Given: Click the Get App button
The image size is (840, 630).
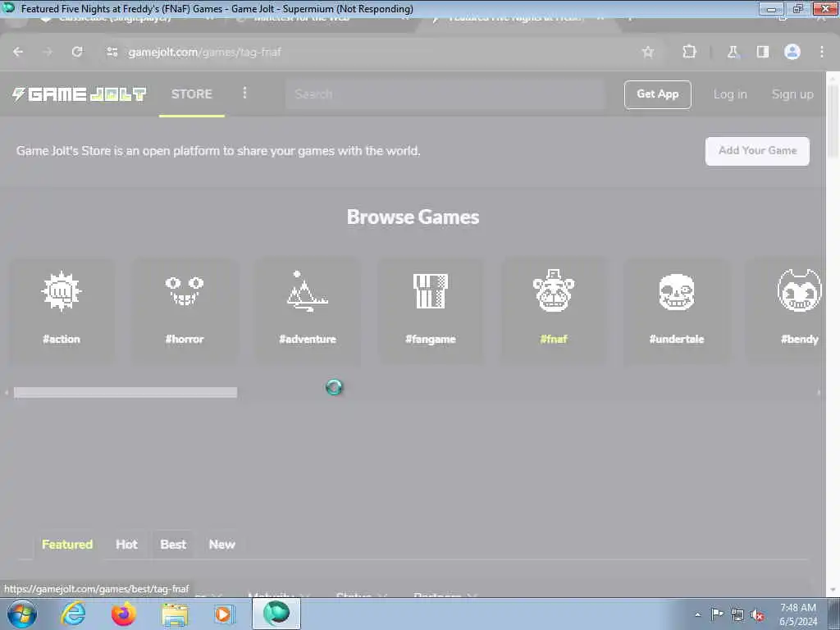Looking at the screenshot, I should 657,94.
